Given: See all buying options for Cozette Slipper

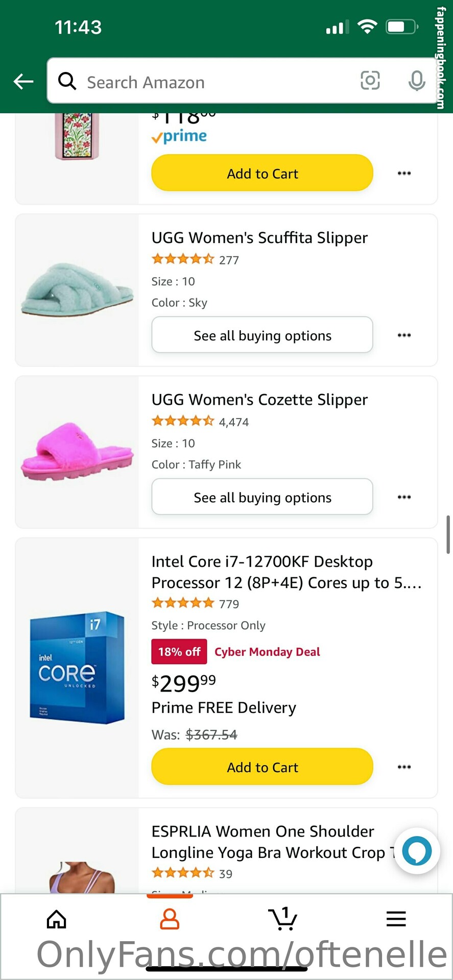Looking at the screenshot, I should coord(262,497).
